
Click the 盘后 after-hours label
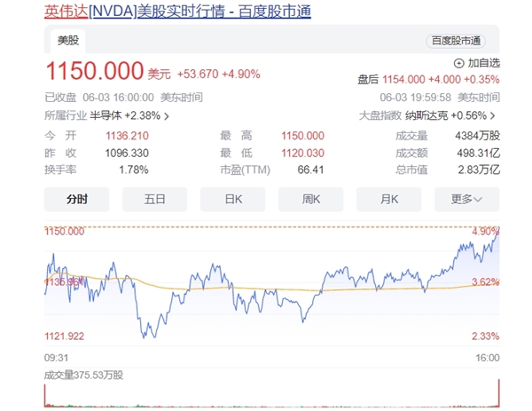click(x=368, y=80)
